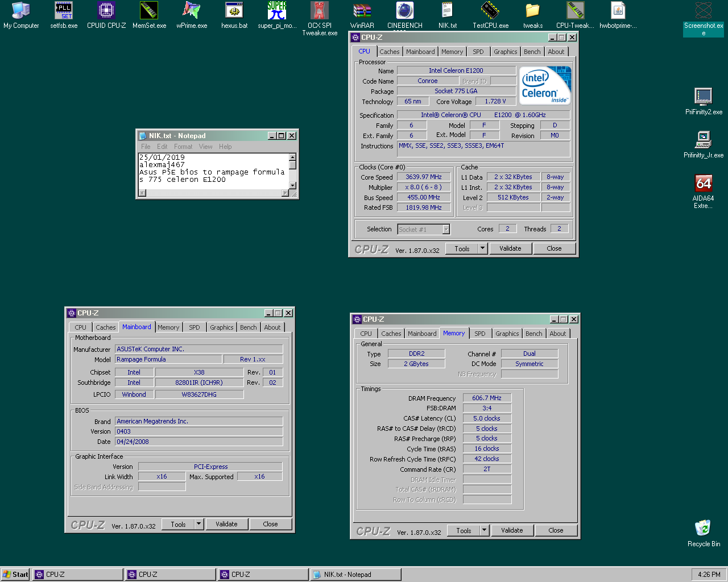Image resolution: width=728 pixels, height=582 pixels.
Task: Open the Windows Start menu
Action: click(x=15, y=575)
